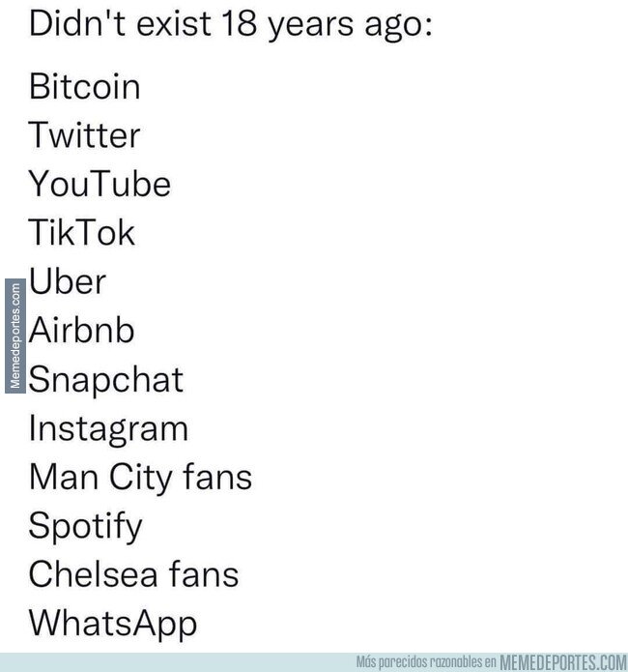Screen dimensions: 628x672
Task: Select the YouTube entry in the list
Action: (x=100, y=184)
